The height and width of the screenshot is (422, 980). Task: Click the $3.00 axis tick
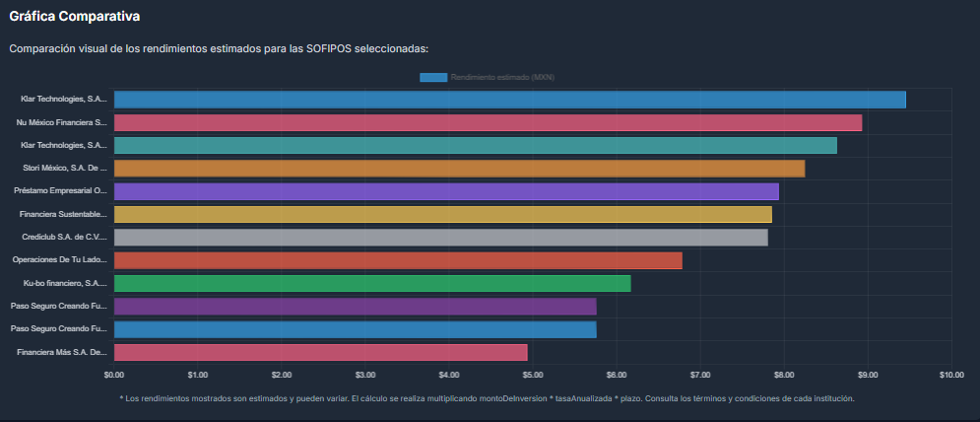[365, 375]
